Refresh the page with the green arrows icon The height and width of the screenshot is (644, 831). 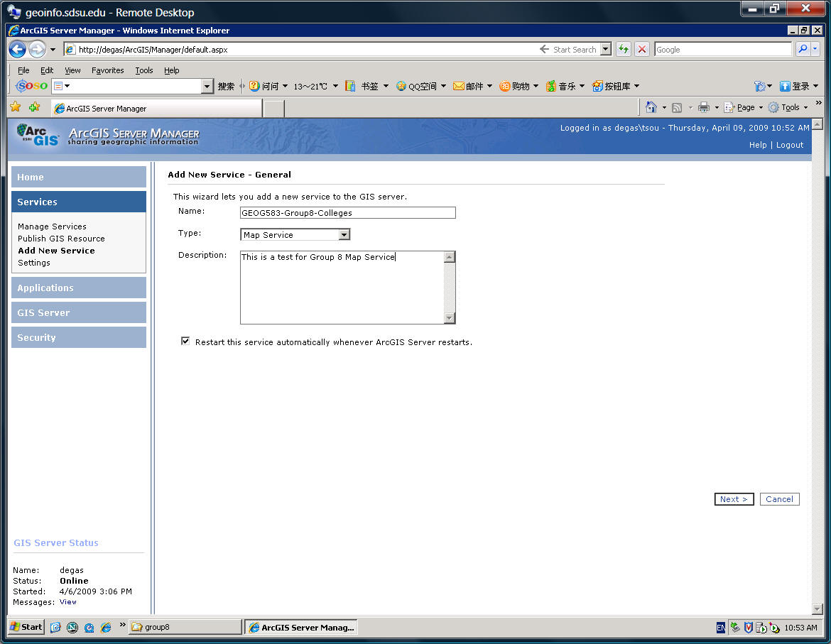[624, 49]
